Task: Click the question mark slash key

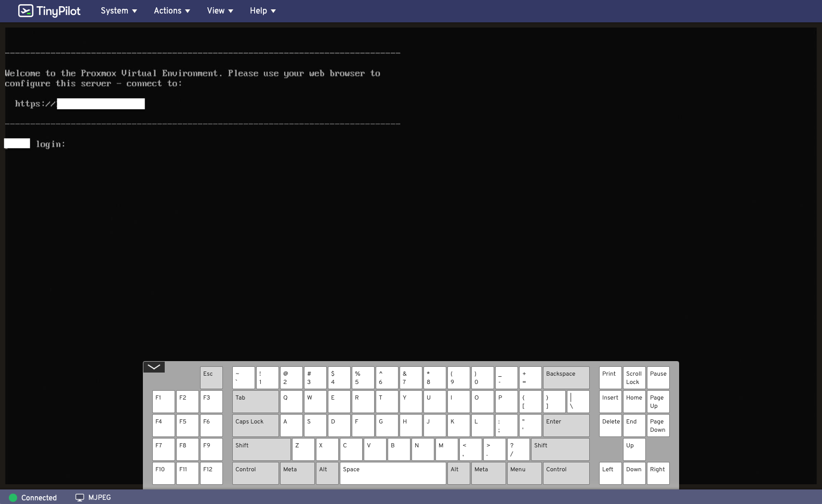Action: point(519,449)
